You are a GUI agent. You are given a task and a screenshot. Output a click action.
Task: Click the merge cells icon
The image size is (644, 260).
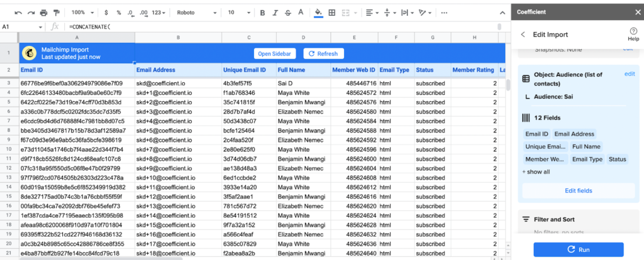(345, 13)
